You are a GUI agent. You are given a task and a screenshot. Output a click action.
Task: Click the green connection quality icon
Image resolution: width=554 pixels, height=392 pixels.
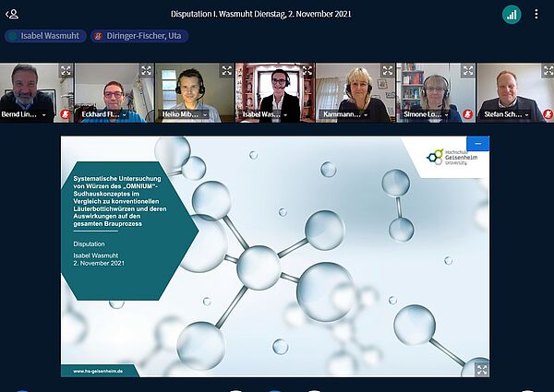pyautogui.click(x=511, y=15)
